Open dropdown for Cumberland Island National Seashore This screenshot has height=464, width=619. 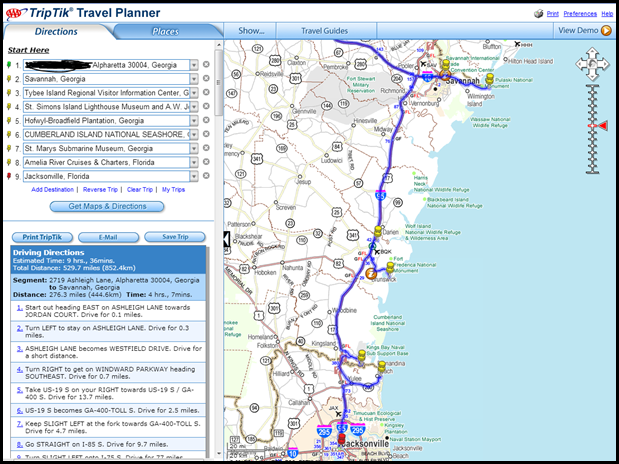click(194, 135)
